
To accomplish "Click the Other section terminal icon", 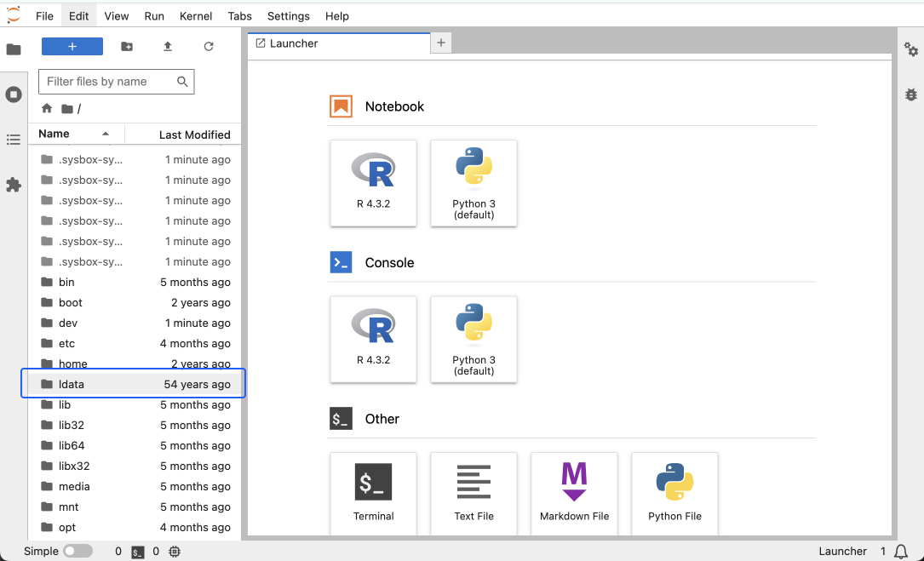I will click(341, 419).
